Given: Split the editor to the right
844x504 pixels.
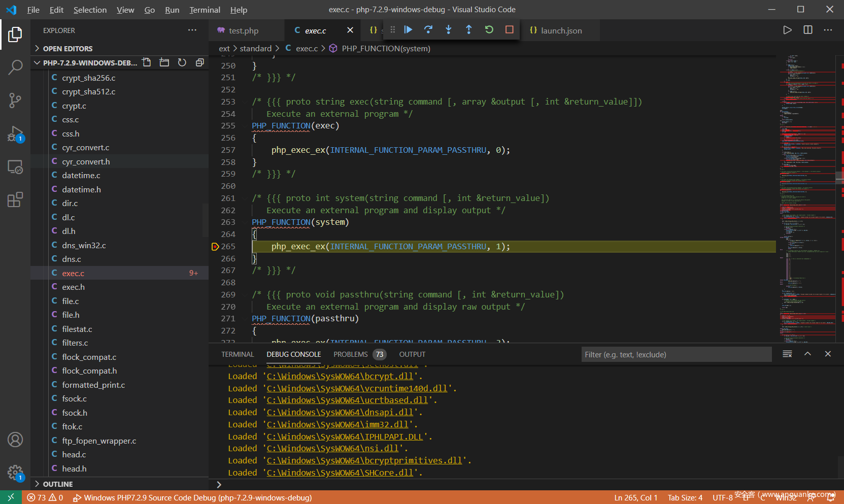Looking at the screenshot, I should click(808, 30).
